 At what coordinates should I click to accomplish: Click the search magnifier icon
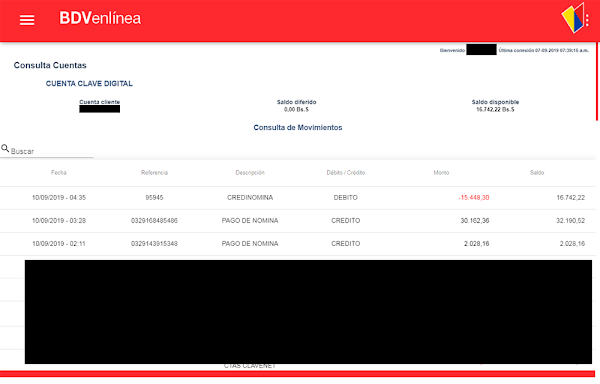coord(5,148)
